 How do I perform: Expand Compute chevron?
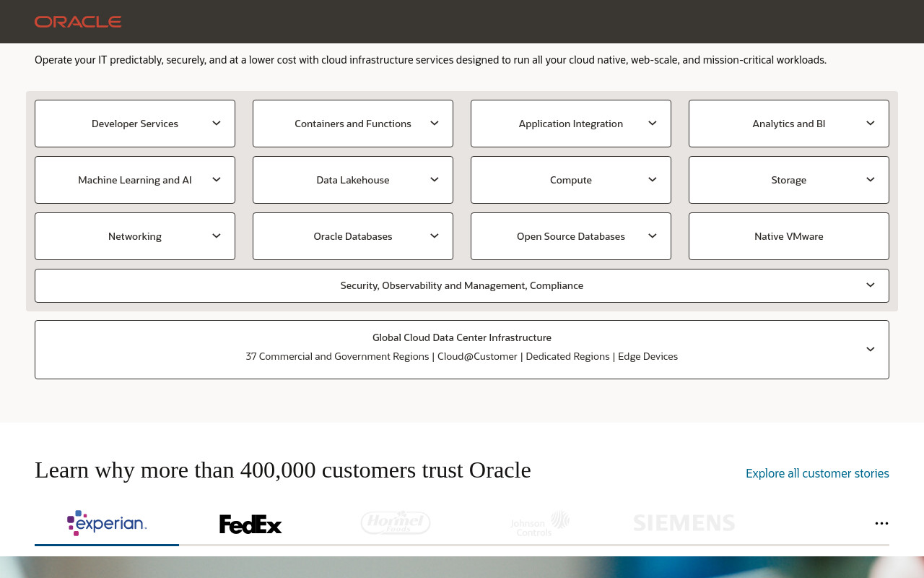(653, 180)
